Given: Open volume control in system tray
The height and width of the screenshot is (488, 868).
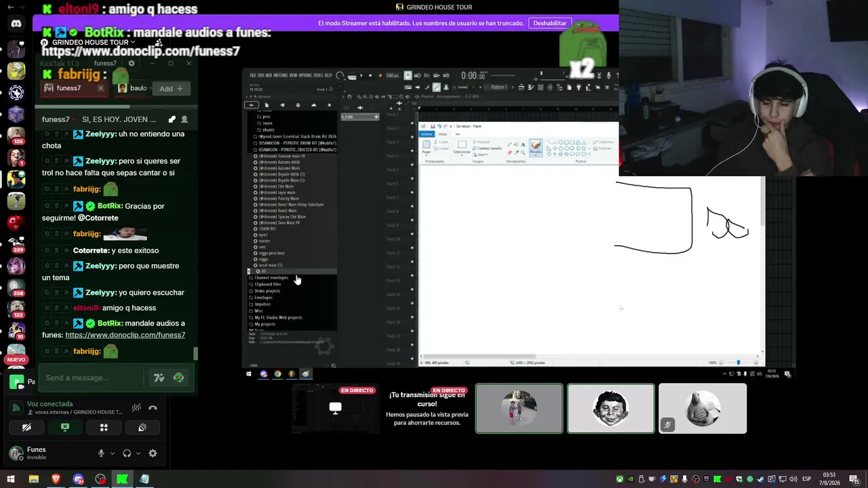Looking at the screenshot, I should click(793, 479).
